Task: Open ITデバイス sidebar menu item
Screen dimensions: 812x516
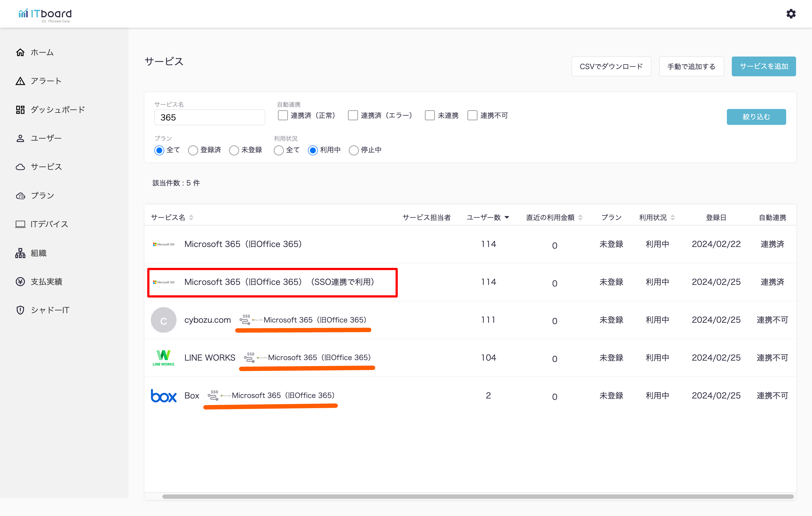Action: 49,224
